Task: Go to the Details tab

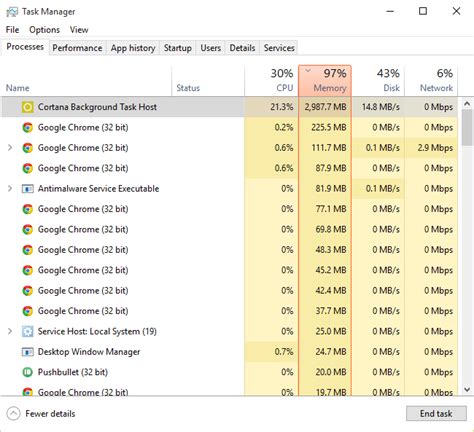Action: coord(242,48)
